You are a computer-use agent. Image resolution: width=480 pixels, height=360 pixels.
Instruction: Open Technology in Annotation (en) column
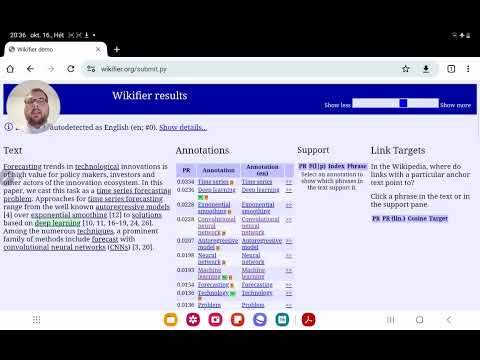257,293
